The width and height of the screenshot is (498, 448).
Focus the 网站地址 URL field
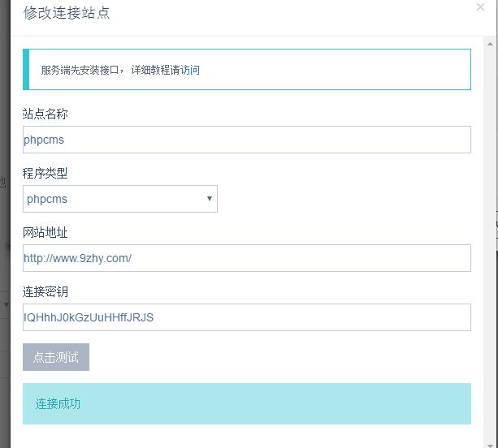247,258
